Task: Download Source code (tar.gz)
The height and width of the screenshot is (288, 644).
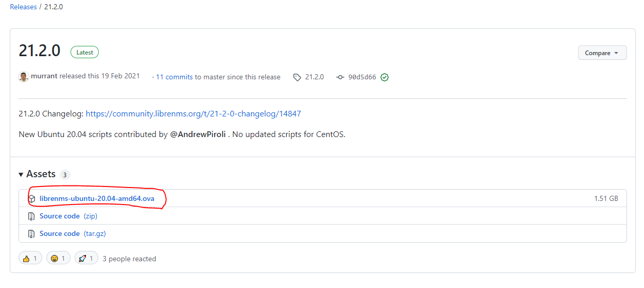Action: tap(73, 233)
